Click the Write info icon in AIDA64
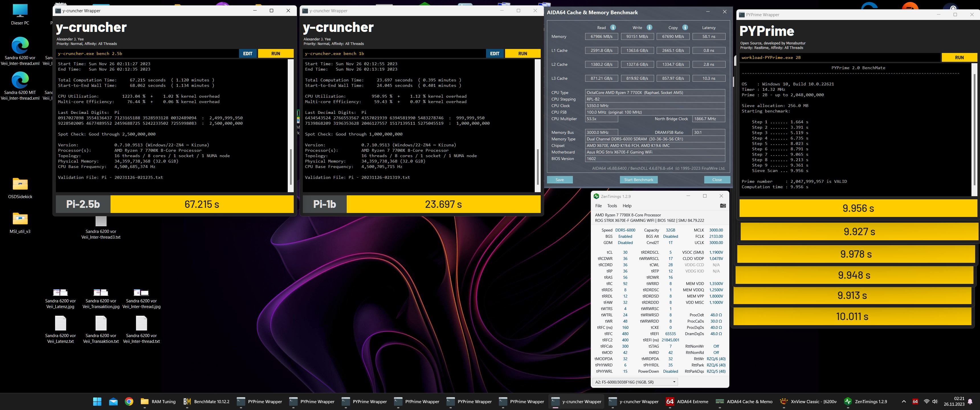Screen dimensions: 980x410 [650, 27]
